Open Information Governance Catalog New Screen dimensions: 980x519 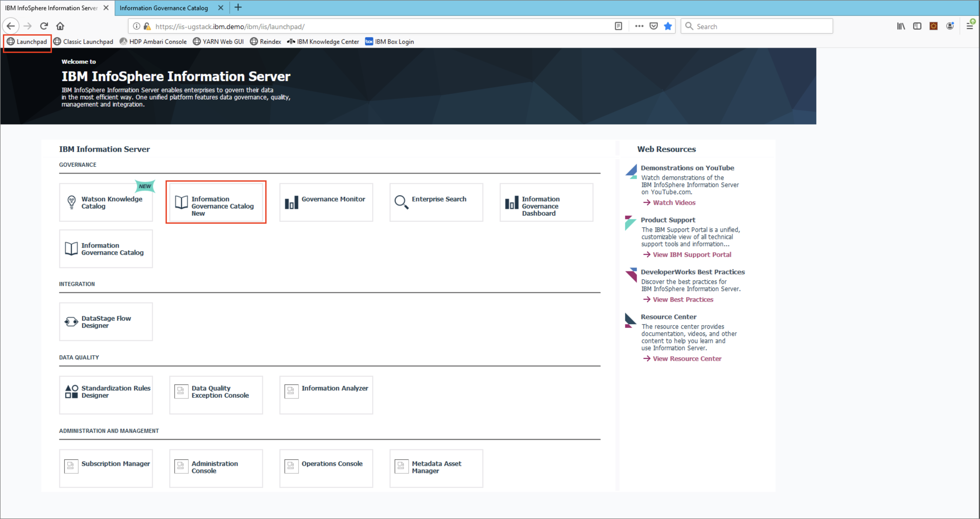215,202
